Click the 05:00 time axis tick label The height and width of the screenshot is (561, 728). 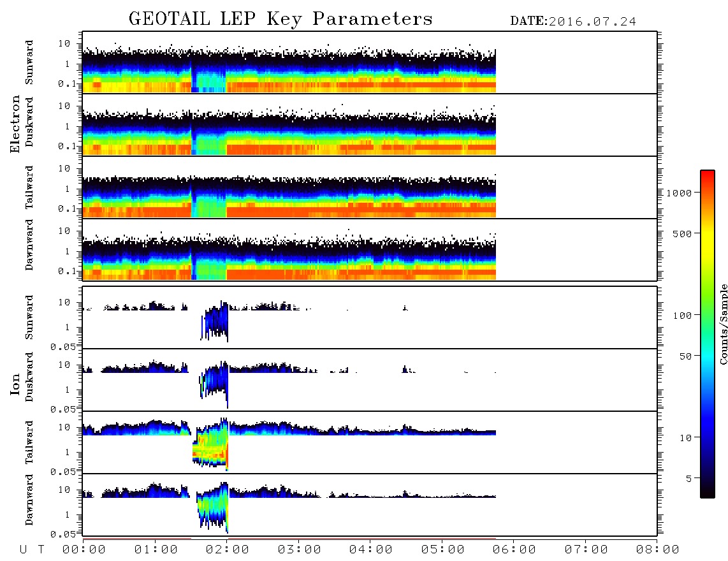click(x=443, y=550)
